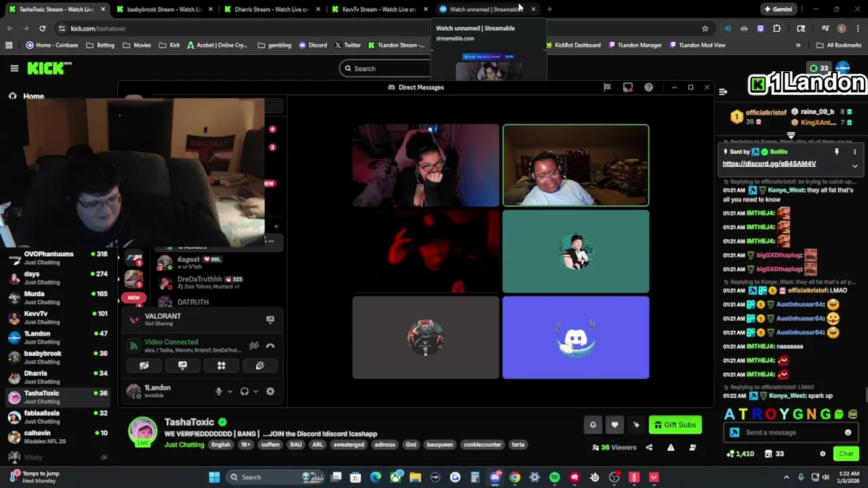Open the browser extensions puzzle icon

click(x=776, y=28)
